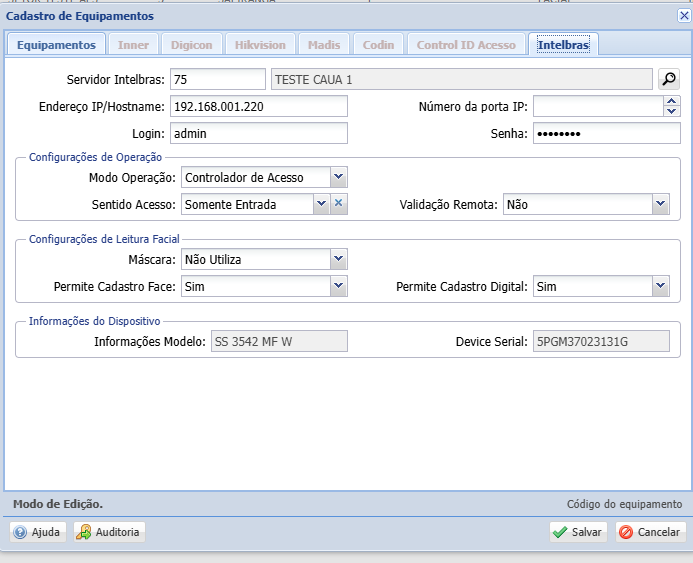Clear Sentido Acesso with the X icon

338,204
